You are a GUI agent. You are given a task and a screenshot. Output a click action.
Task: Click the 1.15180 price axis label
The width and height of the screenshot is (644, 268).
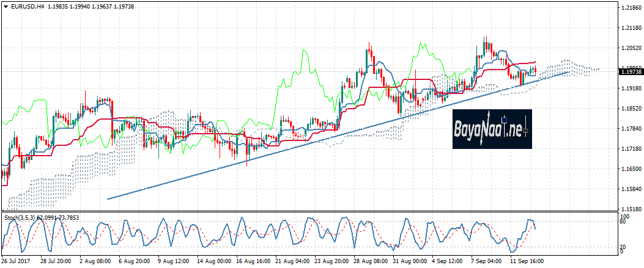point(630,209)
